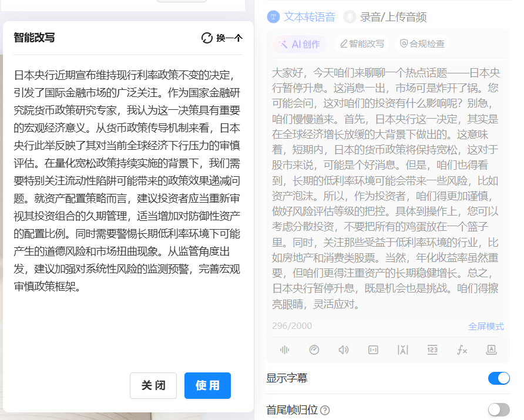
Task: Click the polyphone pronunciation icon
Action: [x=402, y=350]
